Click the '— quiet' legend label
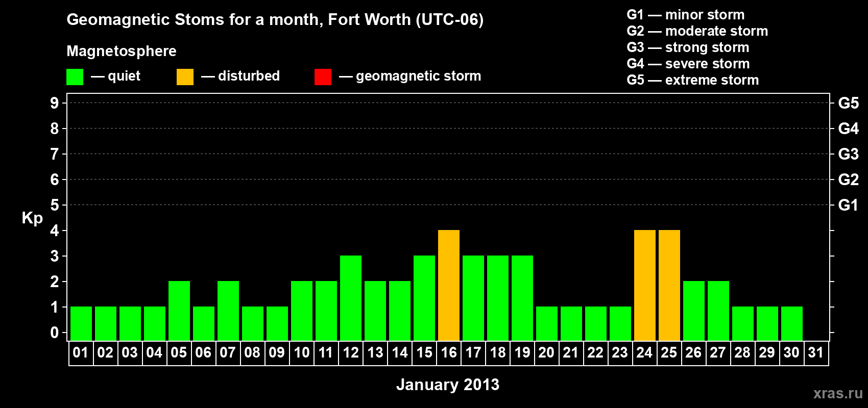This screenshot has height=408, width=868. pyautogui.click(x=115, y=76)
